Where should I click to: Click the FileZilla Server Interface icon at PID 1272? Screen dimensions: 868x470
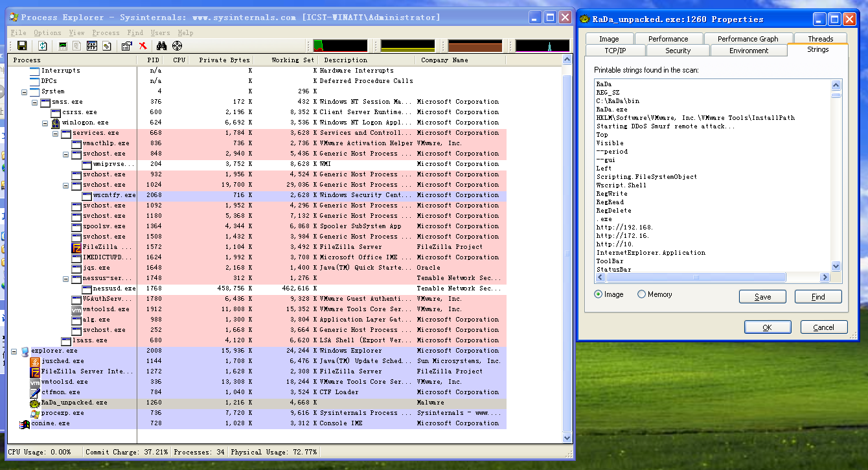35,371
